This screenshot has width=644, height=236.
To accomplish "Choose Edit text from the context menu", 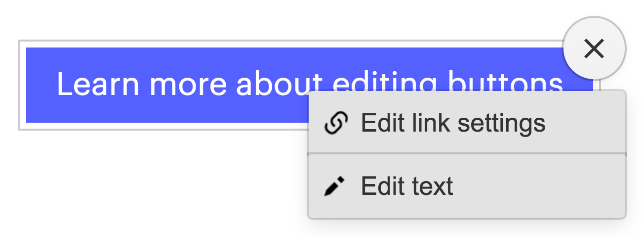I will (467, 187).
